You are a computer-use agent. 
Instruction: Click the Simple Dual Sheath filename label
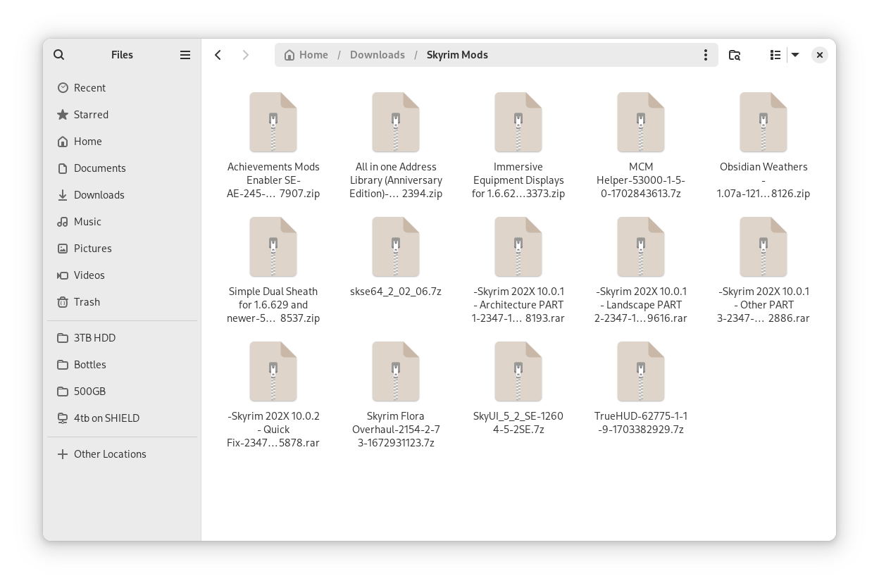pos(273,305)
